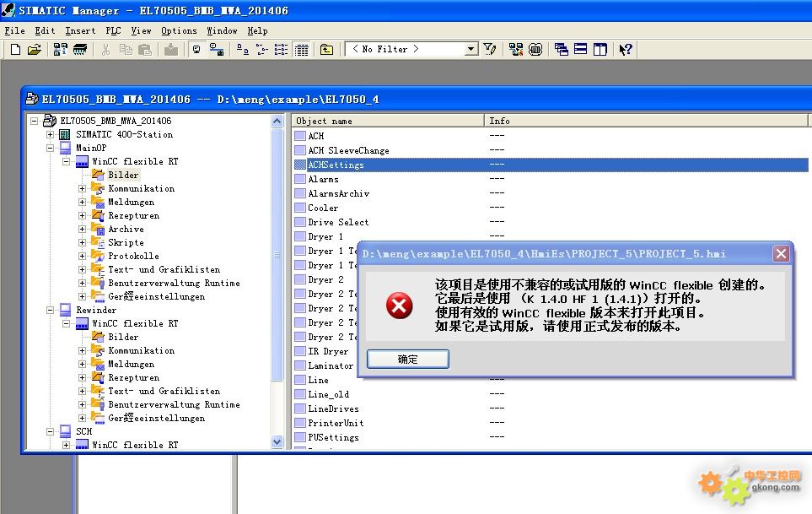Select Protokolle in the tree
Viewport: 812px width, 514px height.
[133, 256]
